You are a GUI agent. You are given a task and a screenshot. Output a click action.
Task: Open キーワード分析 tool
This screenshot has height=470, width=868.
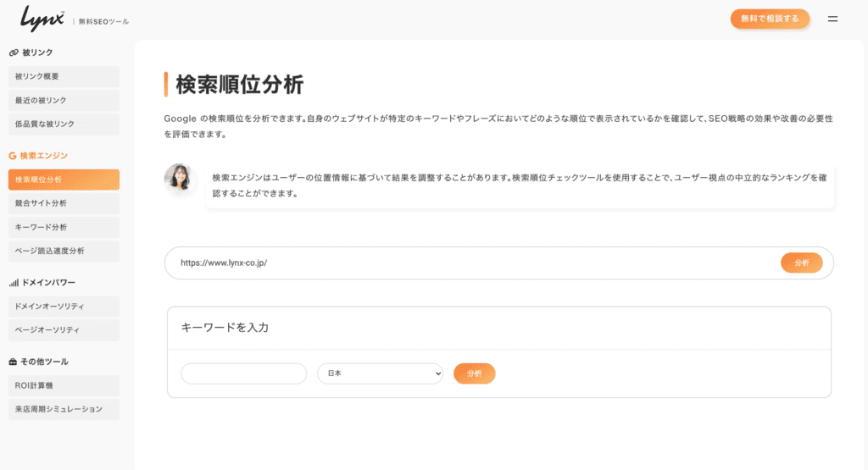coord(64,227)
